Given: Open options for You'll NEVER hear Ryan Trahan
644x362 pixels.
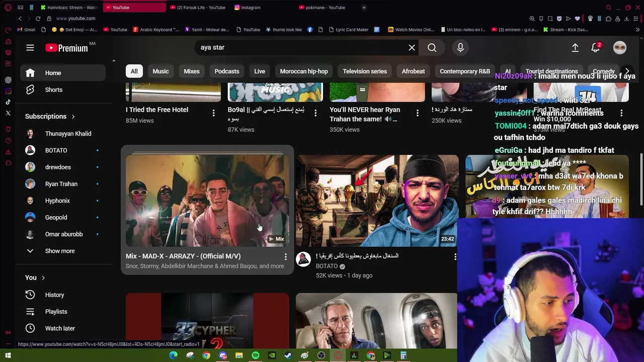Looking at the screenshot, I should click(x=417, y=113).
